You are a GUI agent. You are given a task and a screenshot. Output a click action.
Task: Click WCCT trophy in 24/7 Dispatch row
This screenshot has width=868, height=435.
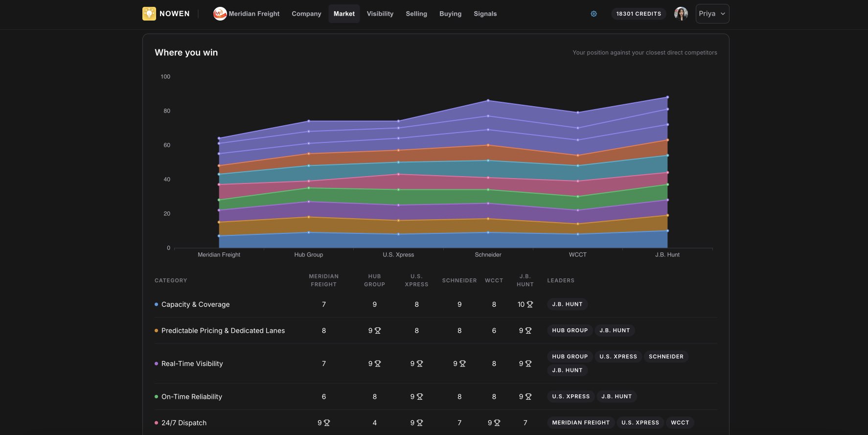pyautogui.click(x=497, y=423)
